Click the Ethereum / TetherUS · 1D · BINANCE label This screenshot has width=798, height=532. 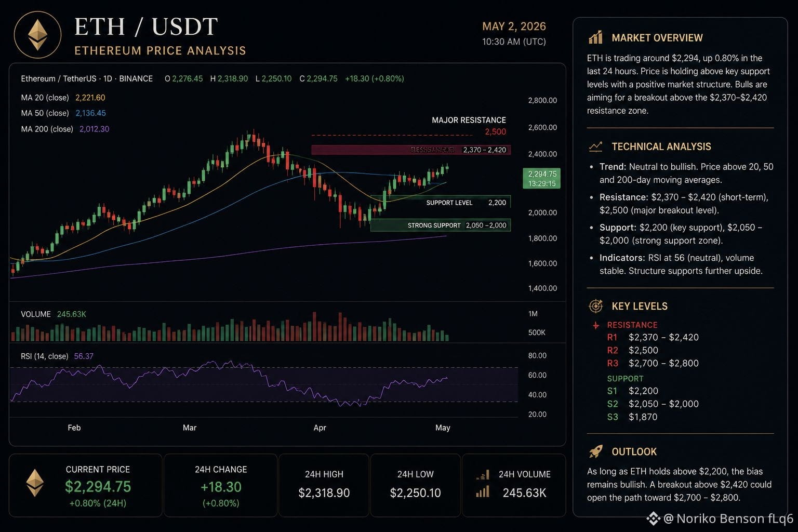(87, 78)
